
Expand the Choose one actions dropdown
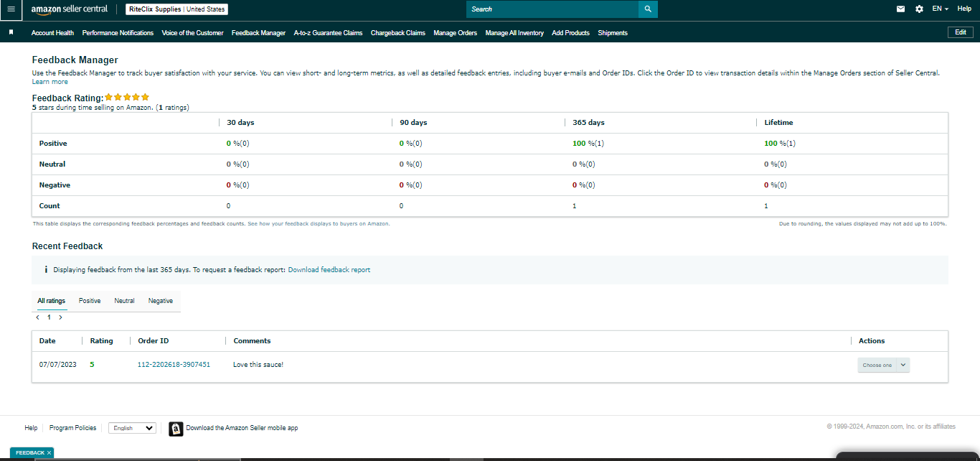(884, 365)
